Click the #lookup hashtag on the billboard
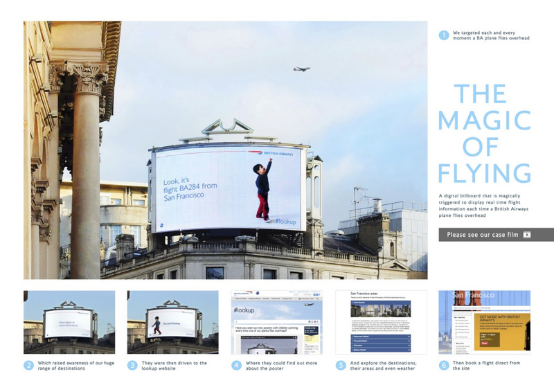The height and width of the screenshot is (392, 554). click(x=285, y=221)
